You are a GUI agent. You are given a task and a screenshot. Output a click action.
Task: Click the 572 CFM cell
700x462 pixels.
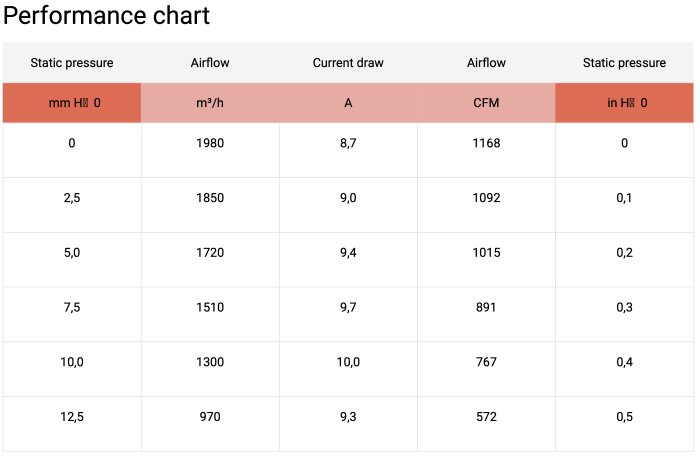pyautogui.click(x=487, y=417)
